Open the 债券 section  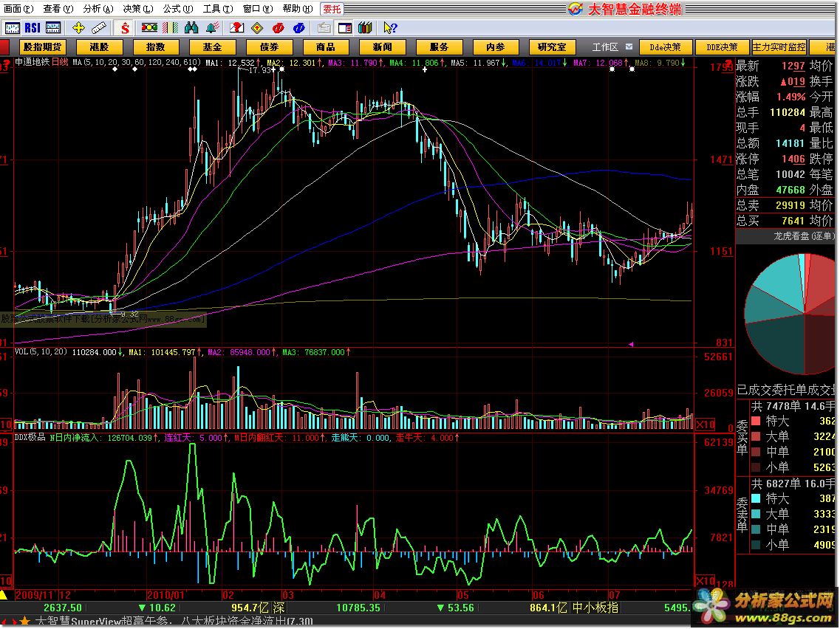(269, 47)
